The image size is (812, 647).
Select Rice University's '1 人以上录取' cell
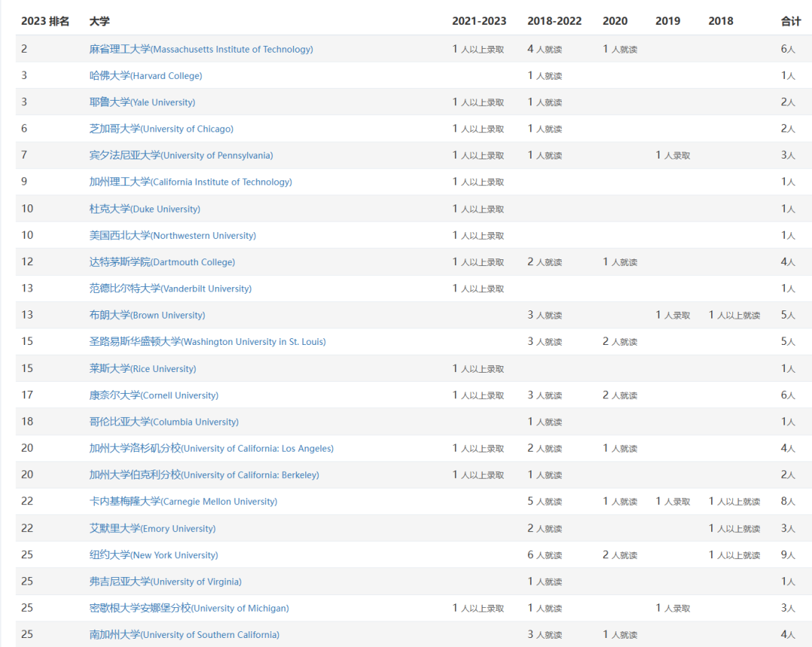[478, 368]
